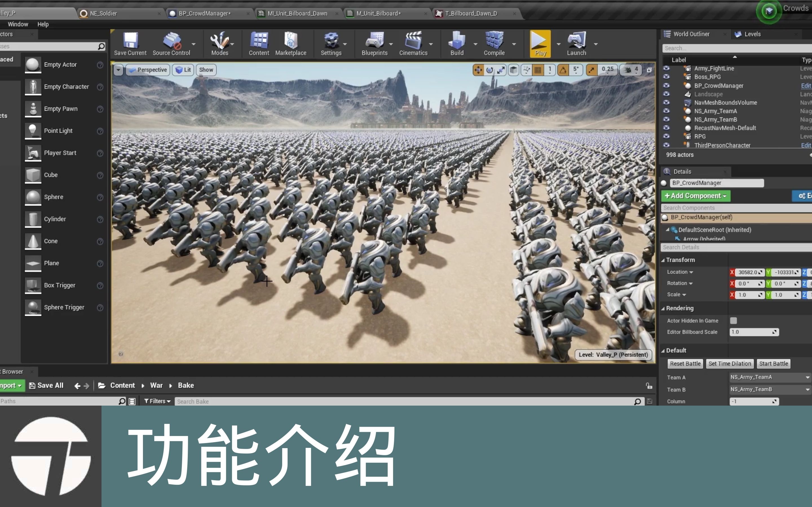812x507 pixels.
Task: Adjust Editor Billboard Scale slider
Action: tap(752, 332)
